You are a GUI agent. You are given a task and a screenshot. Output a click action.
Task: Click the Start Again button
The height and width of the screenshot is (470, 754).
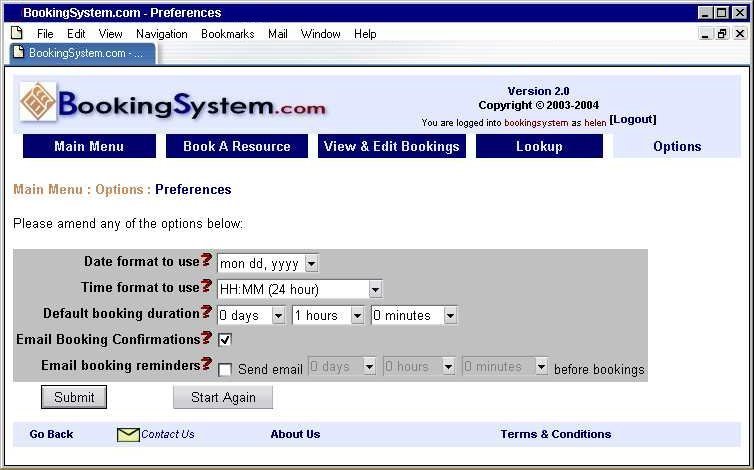coord(223,397)
